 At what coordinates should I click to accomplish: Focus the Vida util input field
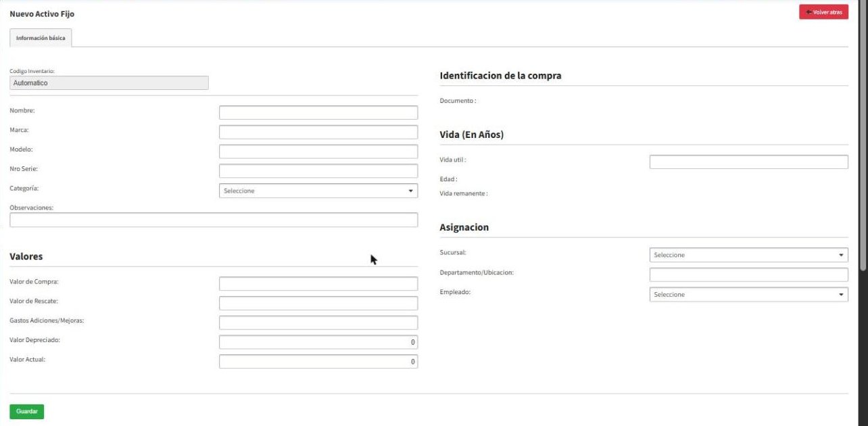point(749,162)
